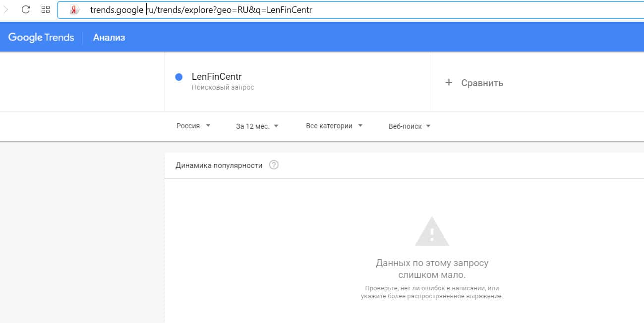
Task: Click the Yandex icon in the address bar
Action: 74,10
